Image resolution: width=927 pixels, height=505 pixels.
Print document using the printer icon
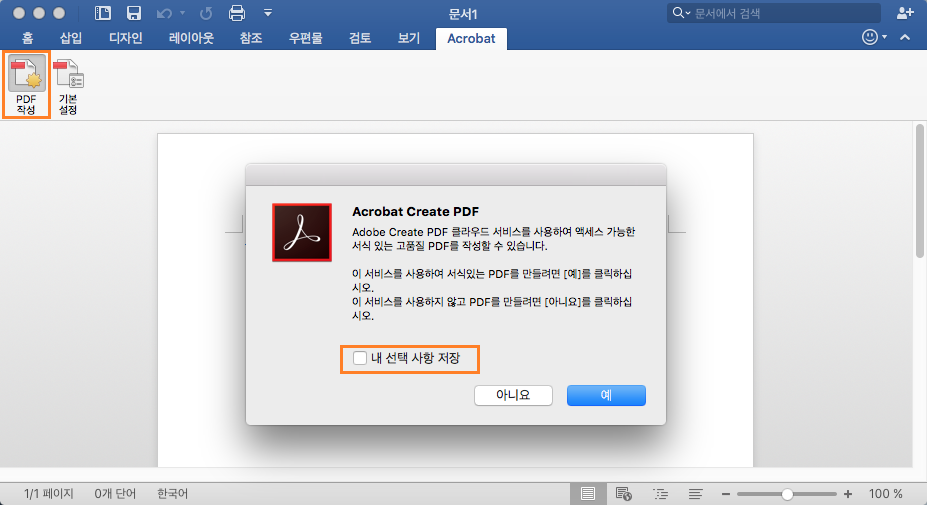[237, 13]
